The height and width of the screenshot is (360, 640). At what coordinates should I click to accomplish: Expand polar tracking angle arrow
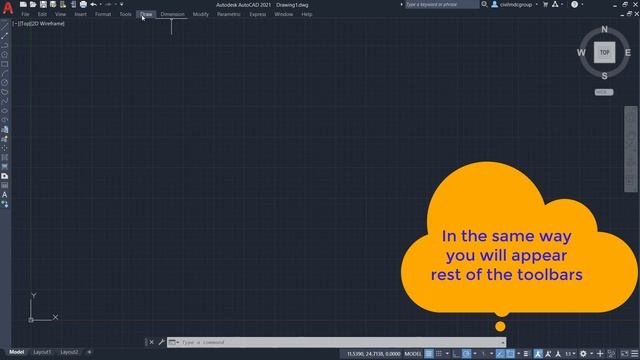click(x=475, y=353)
